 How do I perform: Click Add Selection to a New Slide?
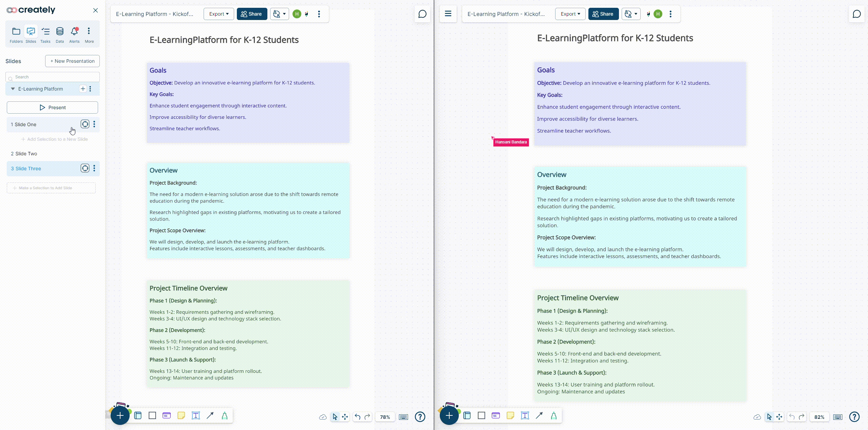54,139
